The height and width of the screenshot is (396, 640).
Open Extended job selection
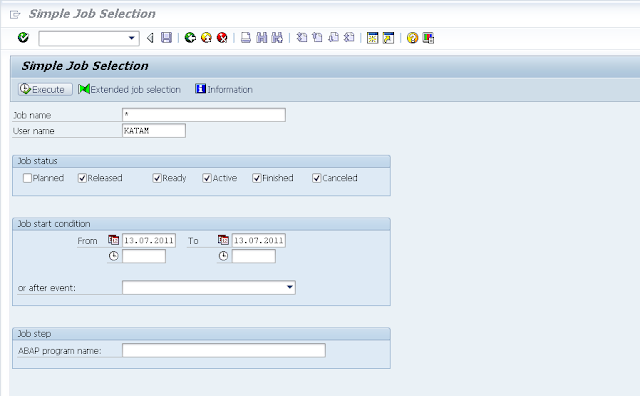point(129,89)
